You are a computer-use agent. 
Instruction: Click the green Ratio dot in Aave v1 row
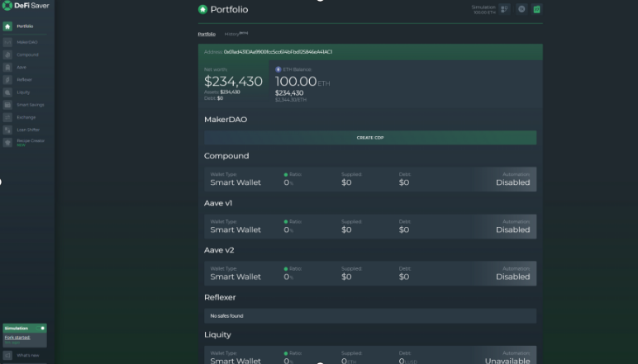(x=286, y=222)
